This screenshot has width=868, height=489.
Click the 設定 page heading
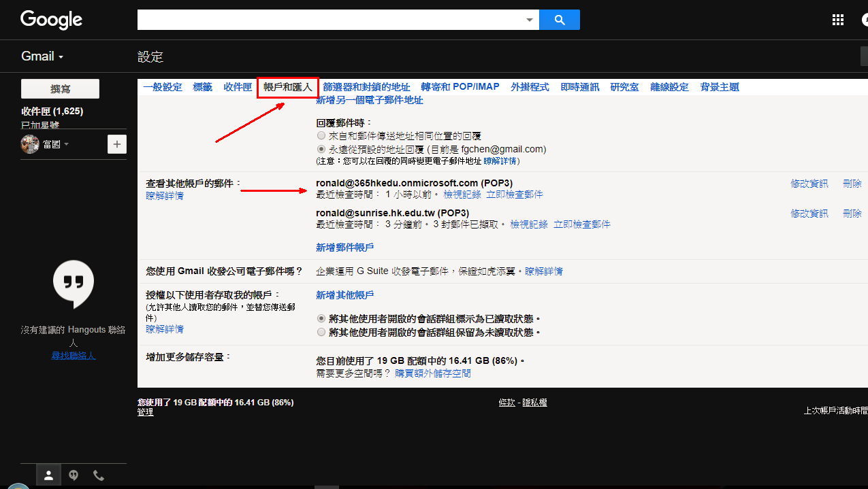coord(150,57)
